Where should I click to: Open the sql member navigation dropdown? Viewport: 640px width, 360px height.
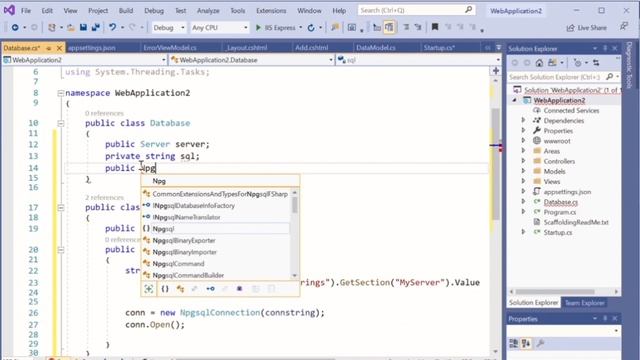(418, 60)
